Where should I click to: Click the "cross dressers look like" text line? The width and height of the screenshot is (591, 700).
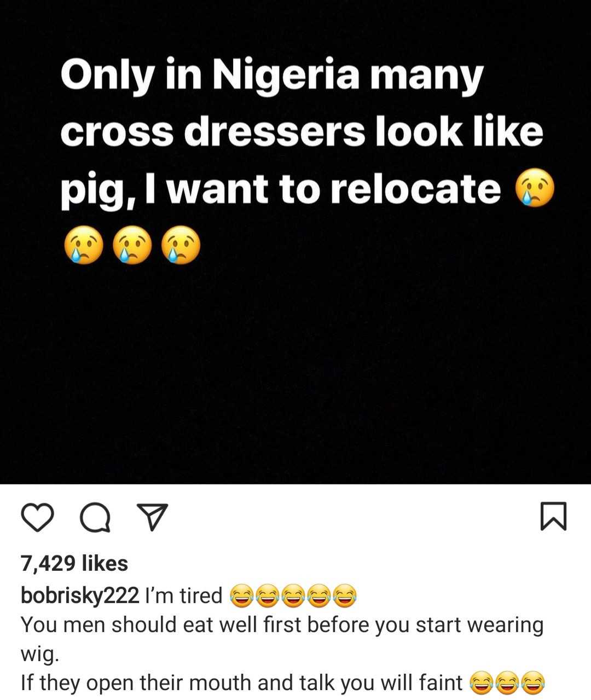(x=302, y=132)
